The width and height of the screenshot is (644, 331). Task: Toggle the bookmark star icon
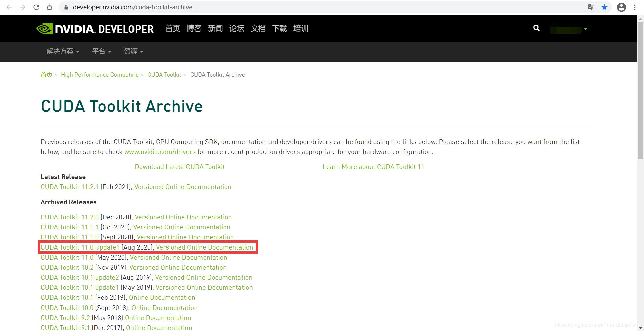pyautogui.click(x=604, y=7)
